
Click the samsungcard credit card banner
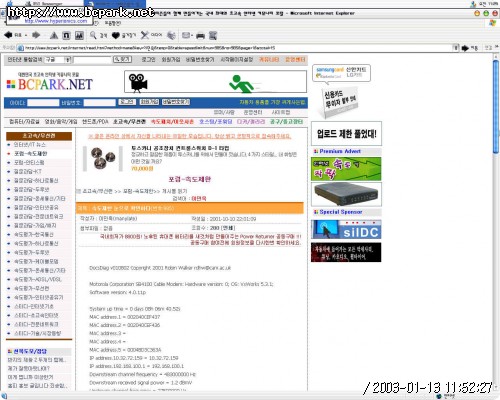(341, 73)
